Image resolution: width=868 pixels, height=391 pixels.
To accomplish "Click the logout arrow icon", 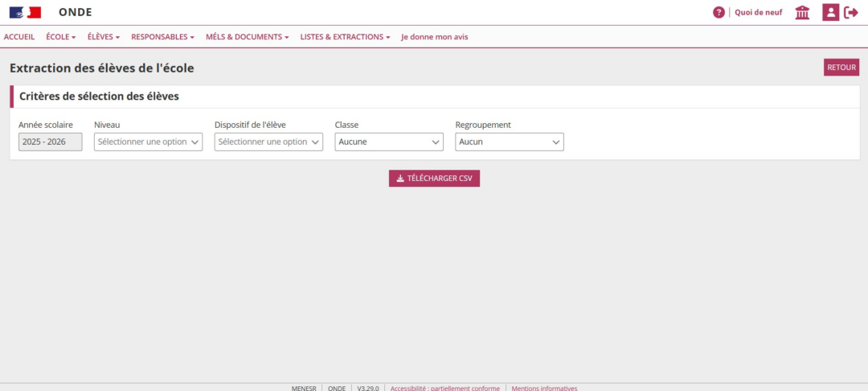I will (851, 12).
